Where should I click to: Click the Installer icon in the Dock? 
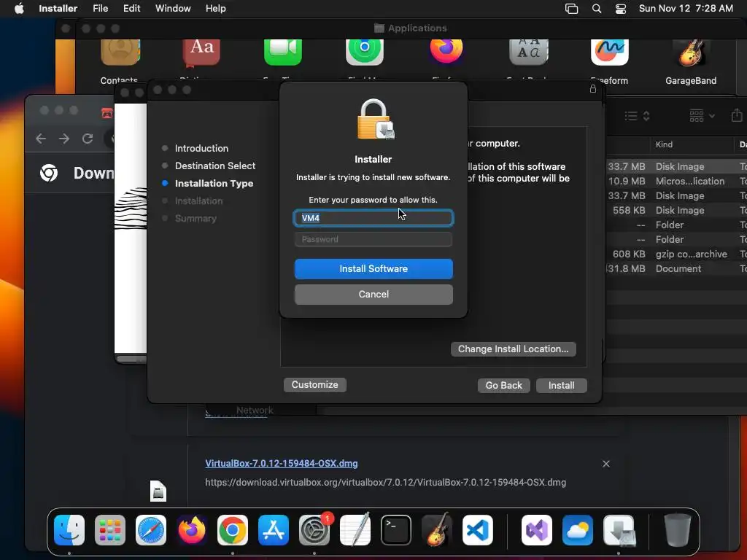[x=619, y=530]
